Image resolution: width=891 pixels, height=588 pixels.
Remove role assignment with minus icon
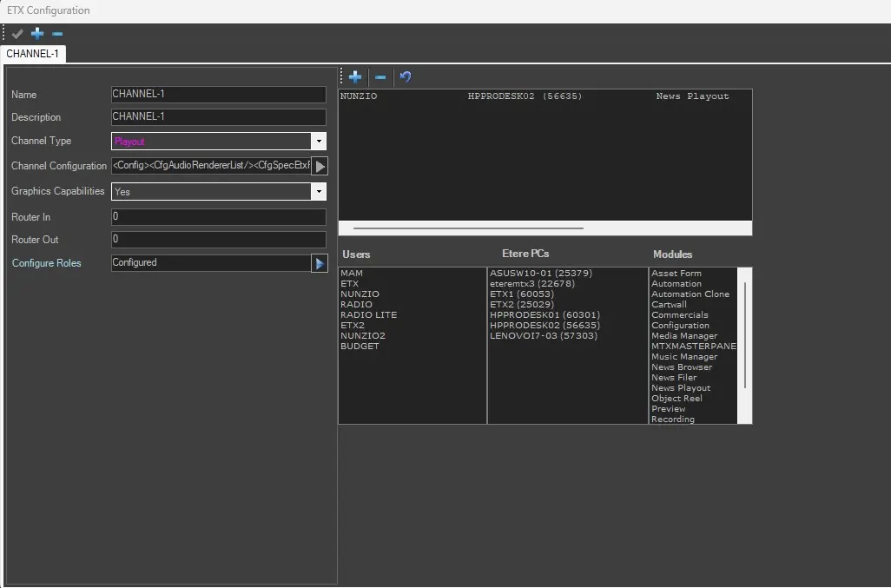click(380, 77)
